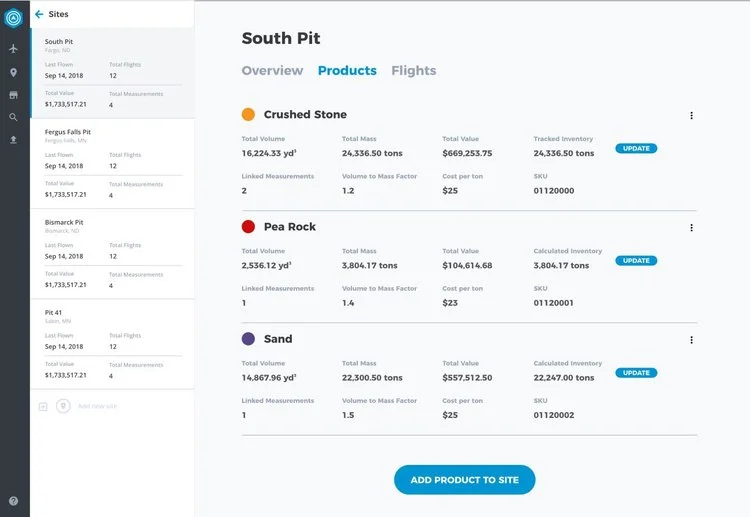Click Add Product to Site button

point(464,480)
